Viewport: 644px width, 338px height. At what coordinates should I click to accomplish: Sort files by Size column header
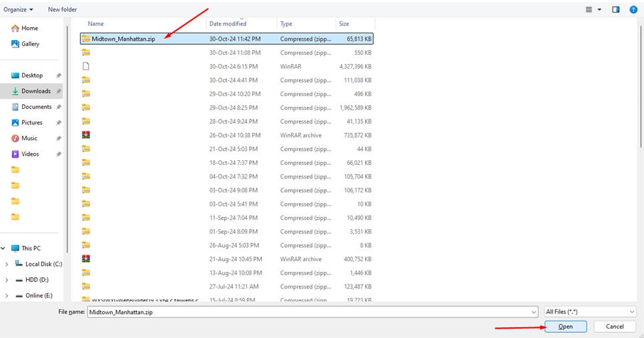(344, 23)
